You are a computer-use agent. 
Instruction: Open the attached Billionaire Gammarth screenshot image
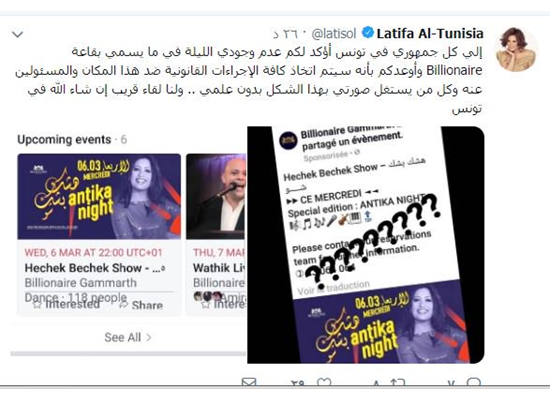tap(366, 245)
